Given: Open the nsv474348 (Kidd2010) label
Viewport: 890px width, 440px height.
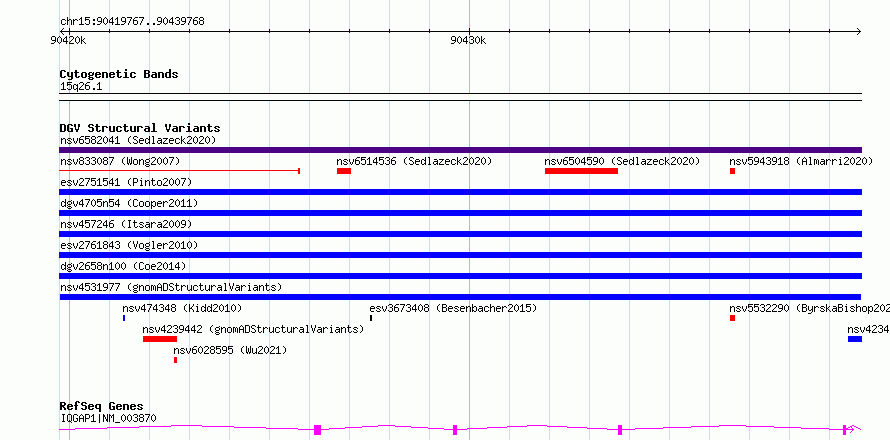Looking at the screenshot, I should pos(182,308).
